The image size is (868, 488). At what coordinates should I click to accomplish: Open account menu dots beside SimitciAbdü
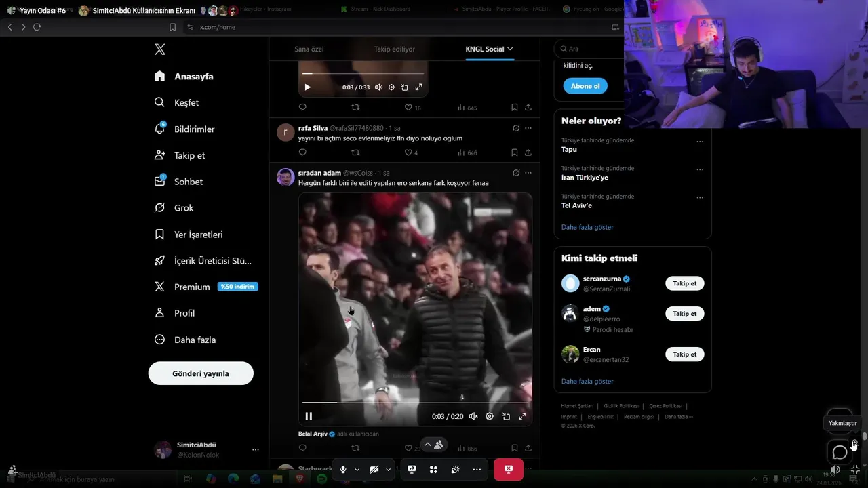256,449
